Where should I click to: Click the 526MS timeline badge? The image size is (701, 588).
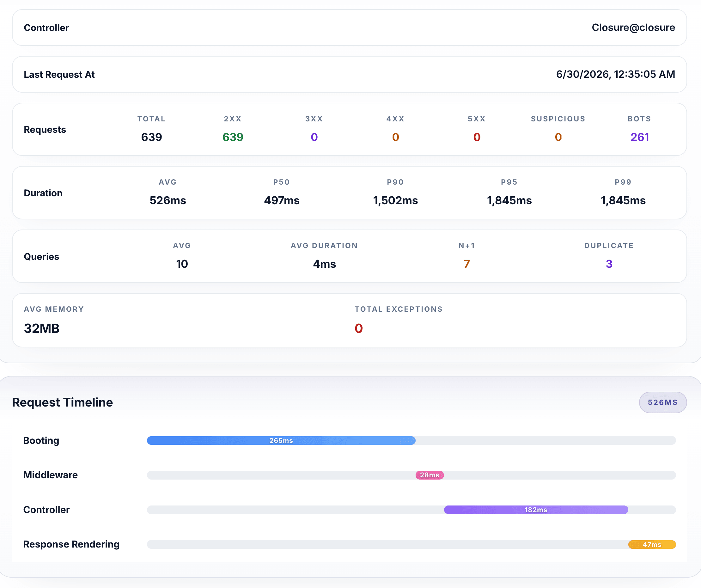(x=663, y=402)
